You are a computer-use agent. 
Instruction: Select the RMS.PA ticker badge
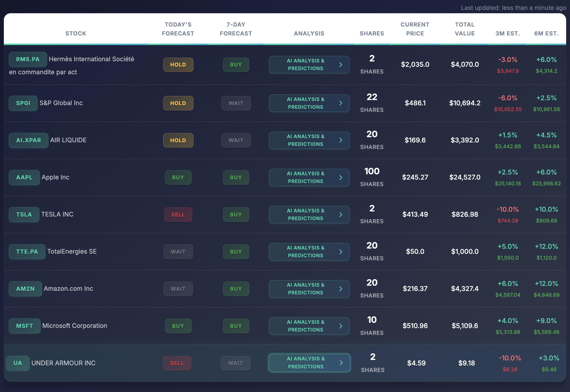tap(28, 59)
